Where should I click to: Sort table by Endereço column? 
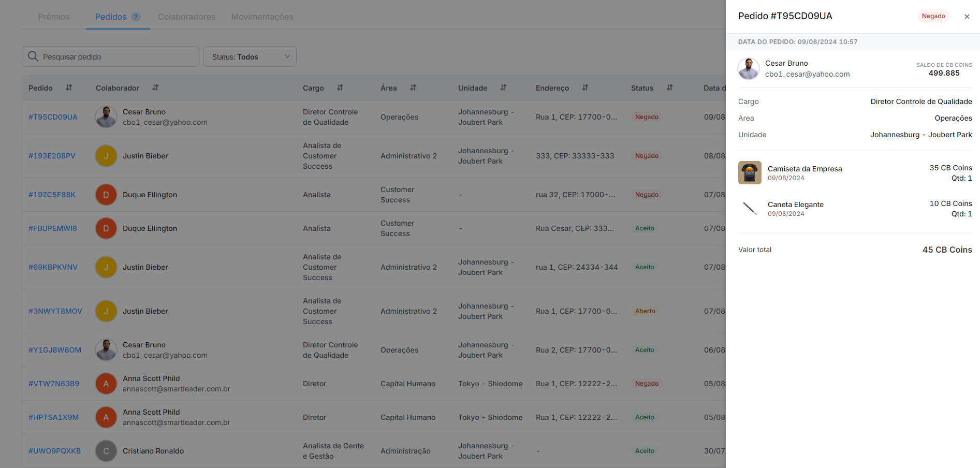tap(585, 88)
